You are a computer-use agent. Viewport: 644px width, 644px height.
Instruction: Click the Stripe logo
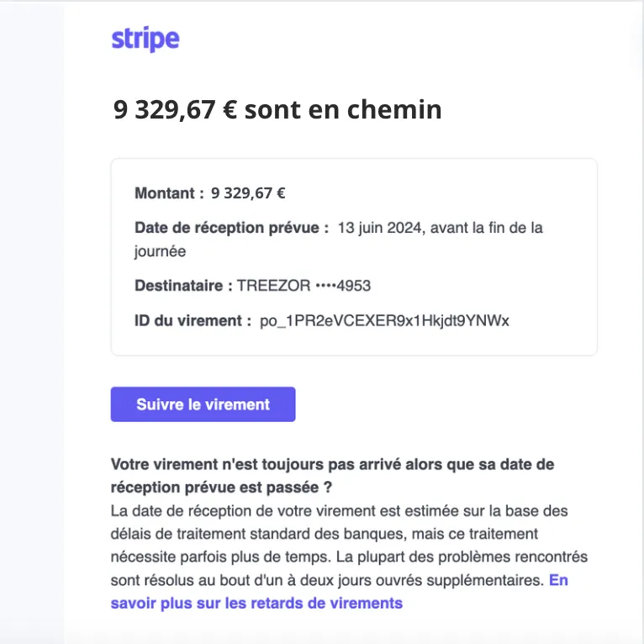click(145, 39)
